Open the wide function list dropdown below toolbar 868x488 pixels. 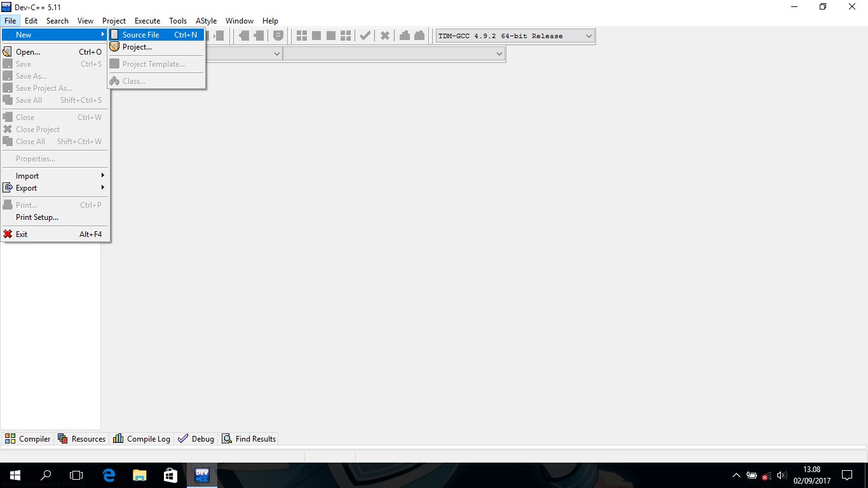394,54
